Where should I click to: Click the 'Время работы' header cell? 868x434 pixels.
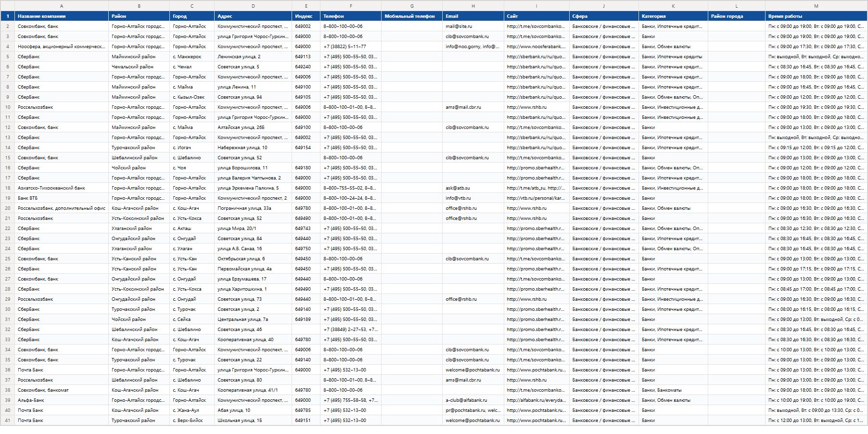point(816,16)
